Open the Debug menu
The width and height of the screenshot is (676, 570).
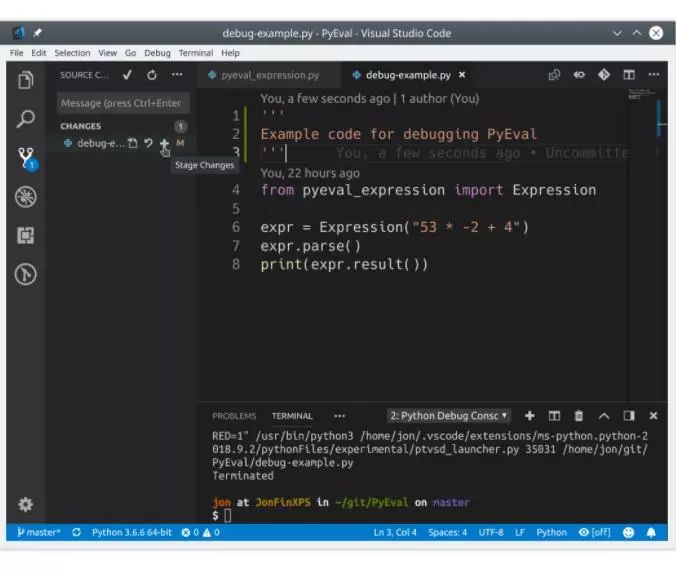coord(157,53)
